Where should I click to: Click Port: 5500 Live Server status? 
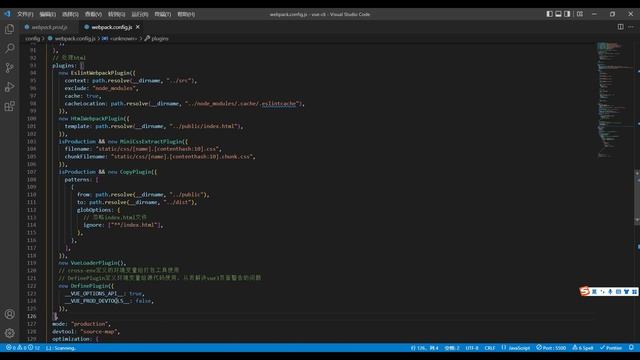(551, 348)
